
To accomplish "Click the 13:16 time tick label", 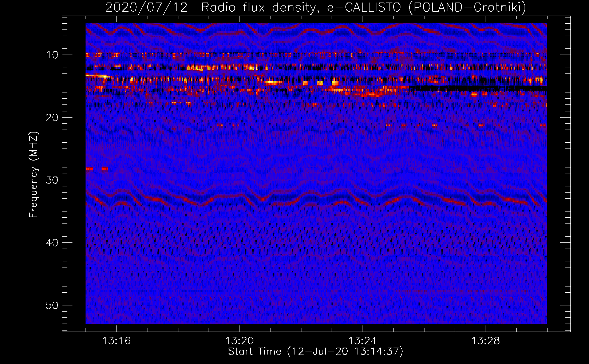I will coord(116,341).
